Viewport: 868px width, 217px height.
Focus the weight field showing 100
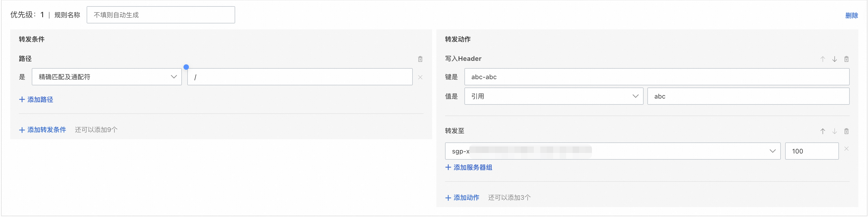tap(812, 151)
